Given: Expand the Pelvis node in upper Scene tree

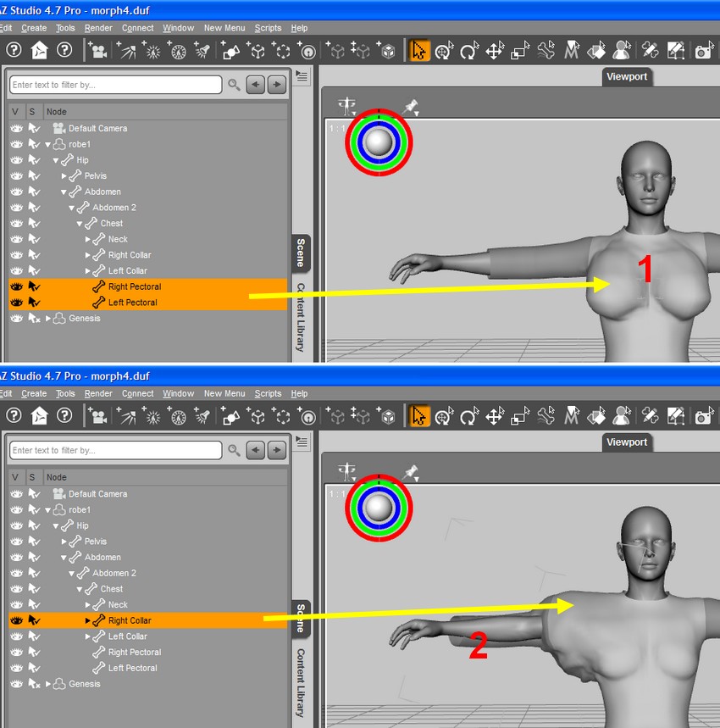Looking at the screenshot, I should [x=64, y=176].
